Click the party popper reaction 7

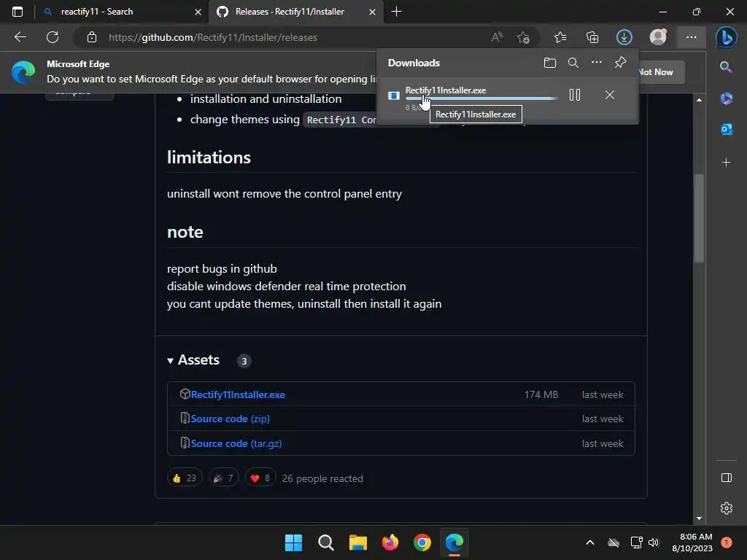click(x=223, y=478)
